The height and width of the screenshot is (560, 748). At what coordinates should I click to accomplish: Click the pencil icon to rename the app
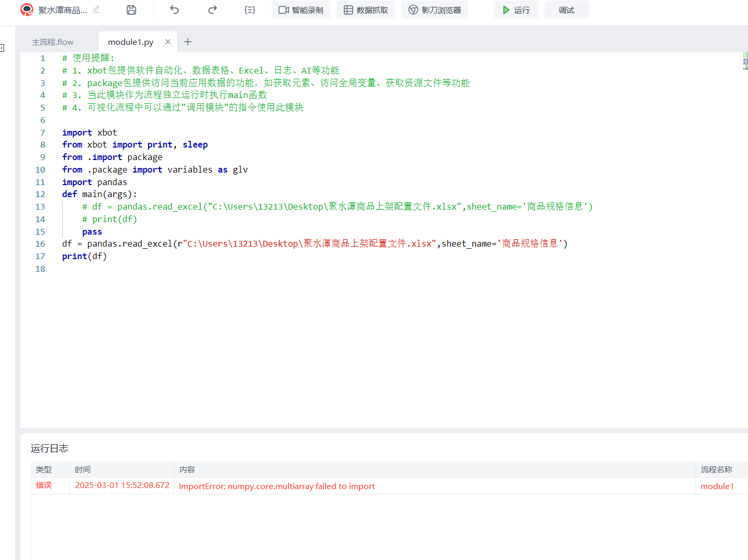tap(96, 9)
